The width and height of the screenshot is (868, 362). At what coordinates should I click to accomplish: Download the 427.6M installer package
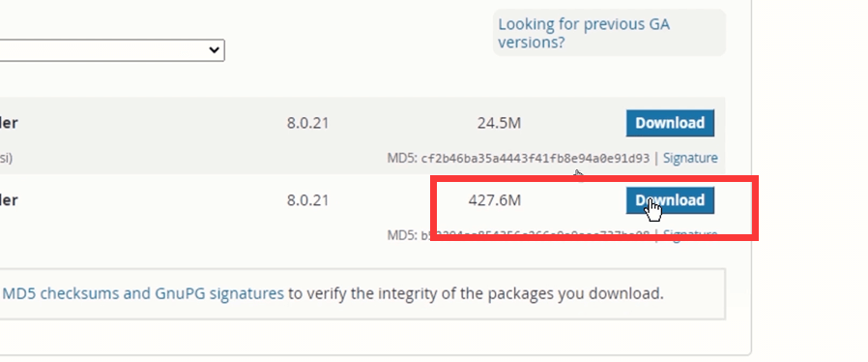pos(670,200)
